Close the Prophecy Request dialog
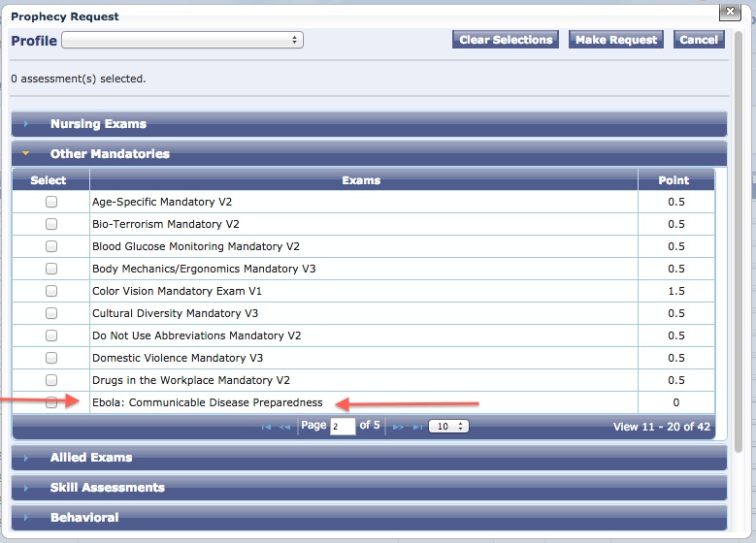 (x=730, y=12)
